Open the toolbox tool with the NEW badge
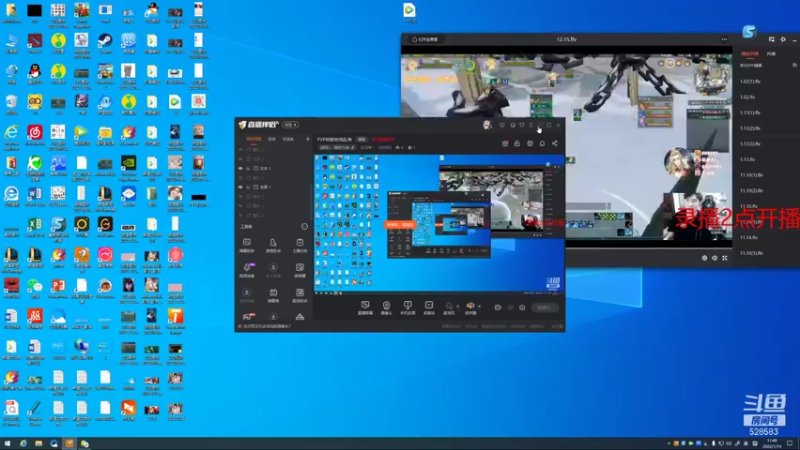 pos(247,269)
